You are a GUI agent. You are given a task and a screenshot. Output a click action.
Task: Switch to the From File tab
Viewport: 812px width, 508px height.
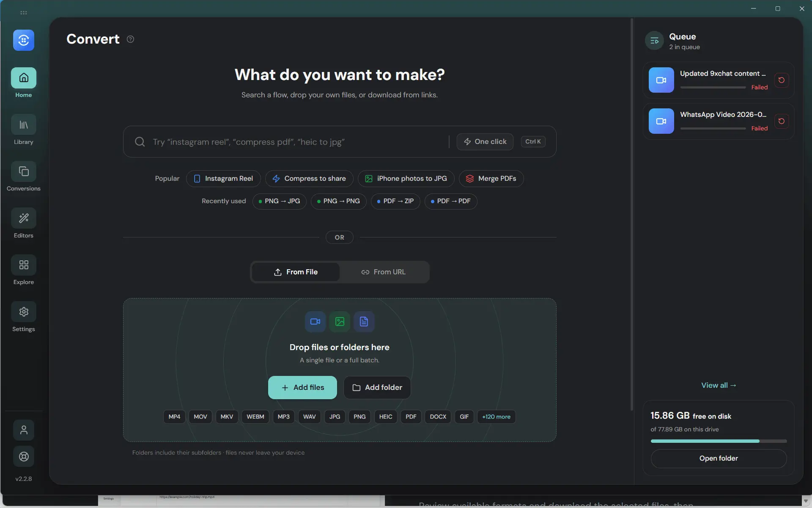coord(296,272)
